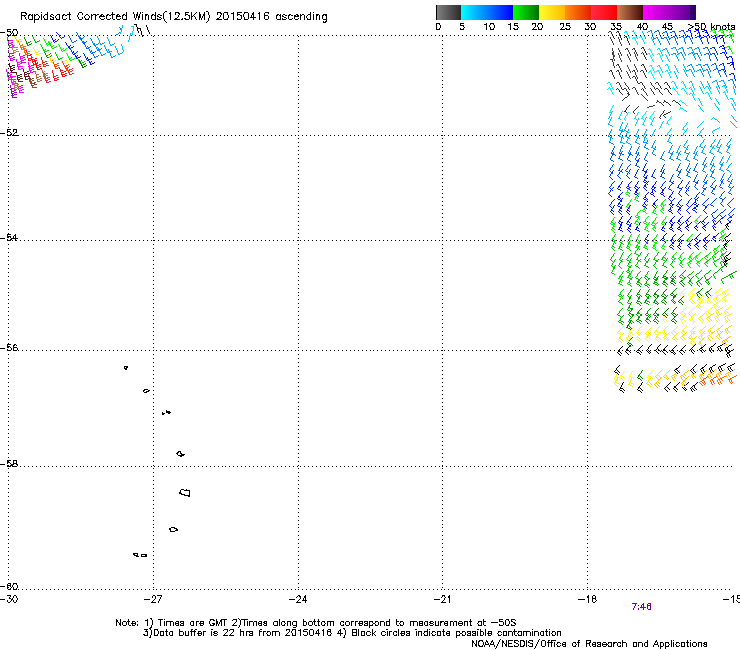Click the '>50 knots' legend label
740x650 pixels.
coord(711,27)
